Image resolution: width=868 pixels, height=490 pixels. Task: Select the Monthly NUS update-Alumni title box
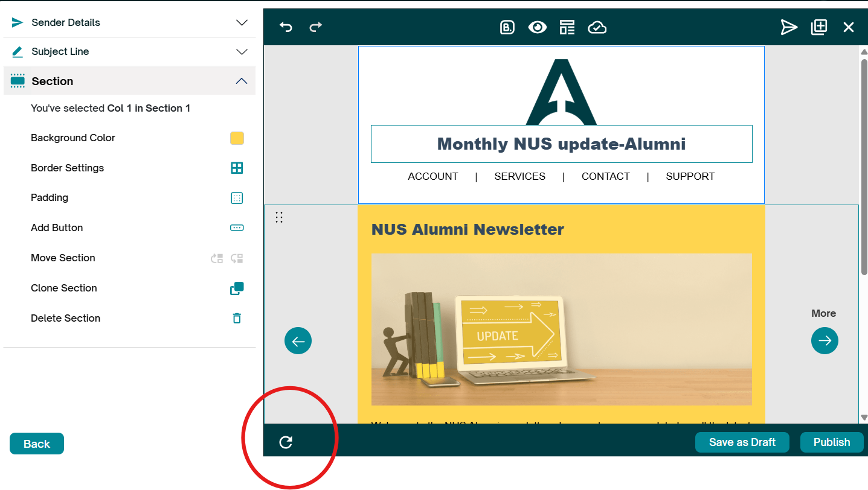click(562, 144)
